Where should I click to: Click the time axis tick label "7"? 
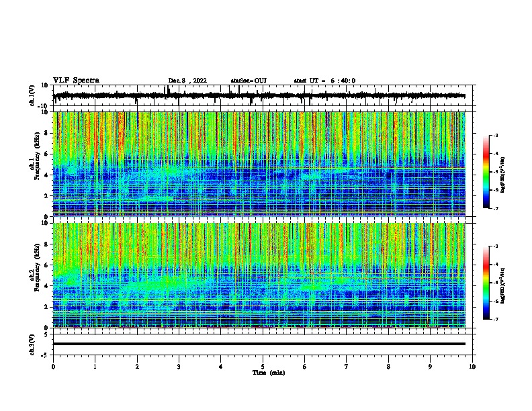[x=347, y=367]
